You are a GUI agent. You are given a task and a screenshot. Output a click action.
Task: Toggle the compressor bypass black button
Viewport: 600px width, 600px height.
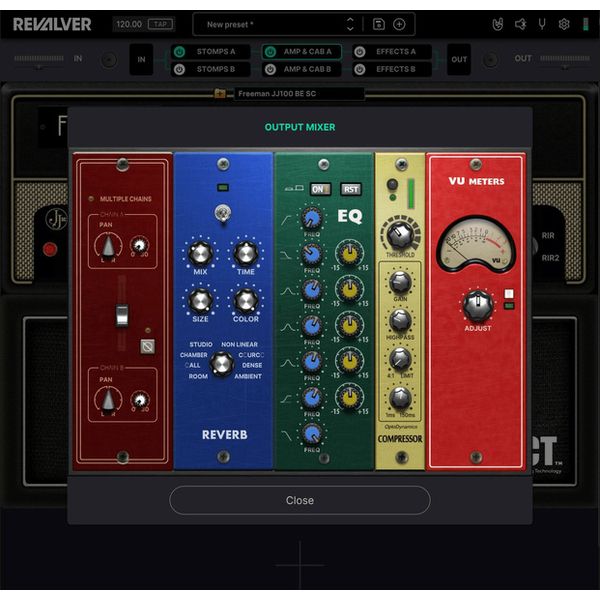point(392,184)
